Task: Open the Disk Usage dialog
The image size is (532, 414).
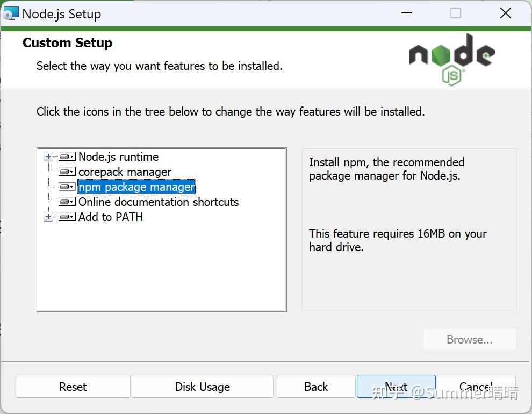Action: [203, 387]
